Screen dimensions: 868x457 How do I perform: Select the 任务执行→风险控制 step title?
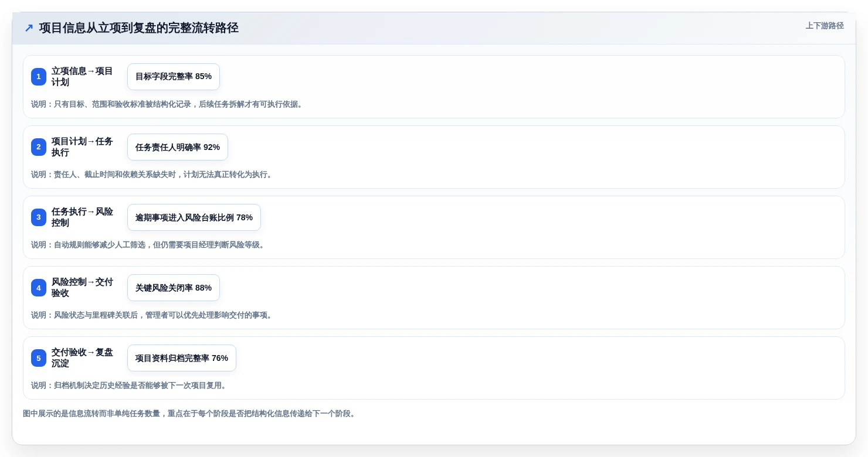82,217
